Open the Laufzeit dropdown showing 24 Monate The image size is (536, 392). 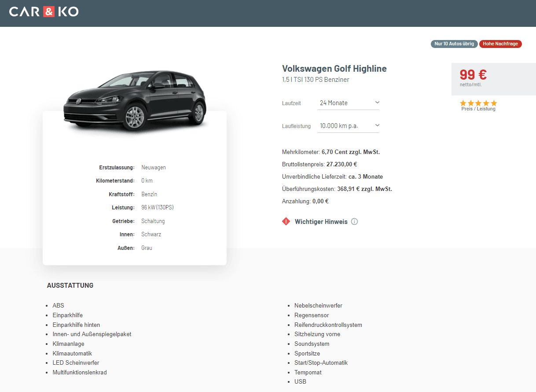349,103
